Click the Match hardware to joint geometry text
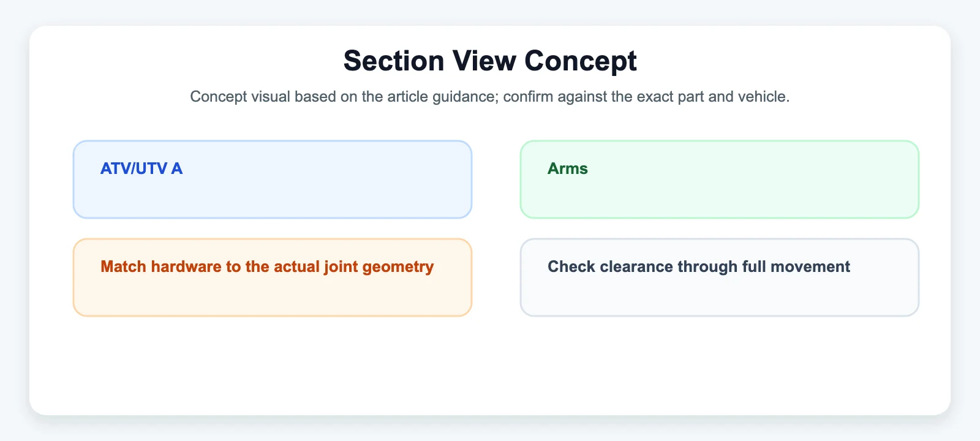This screenshot has height=441, width=980. click(267, 267)
